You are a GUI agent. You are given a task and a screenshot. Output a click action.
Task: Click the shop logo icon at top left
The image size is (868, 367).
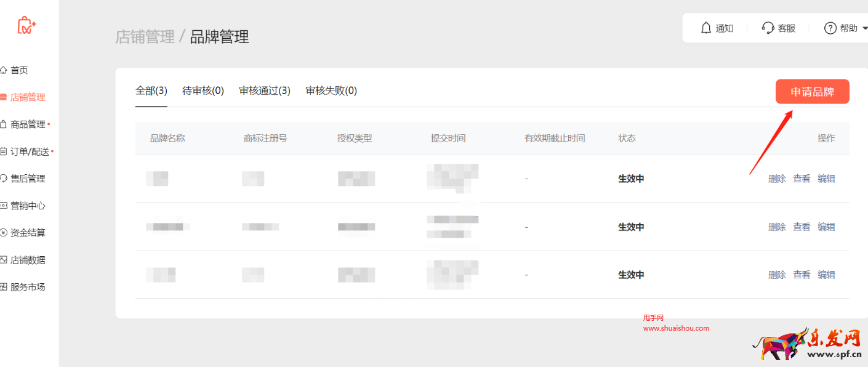(x=26, y=25)
